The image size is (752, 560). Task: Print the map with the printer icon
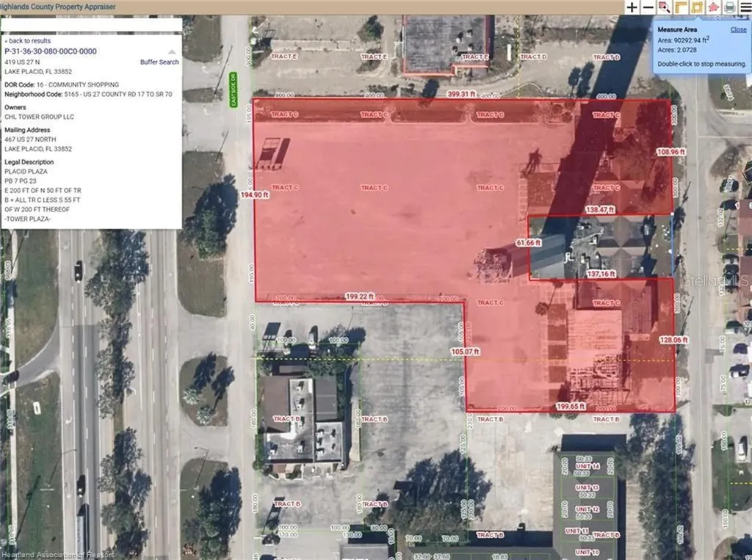729,7
